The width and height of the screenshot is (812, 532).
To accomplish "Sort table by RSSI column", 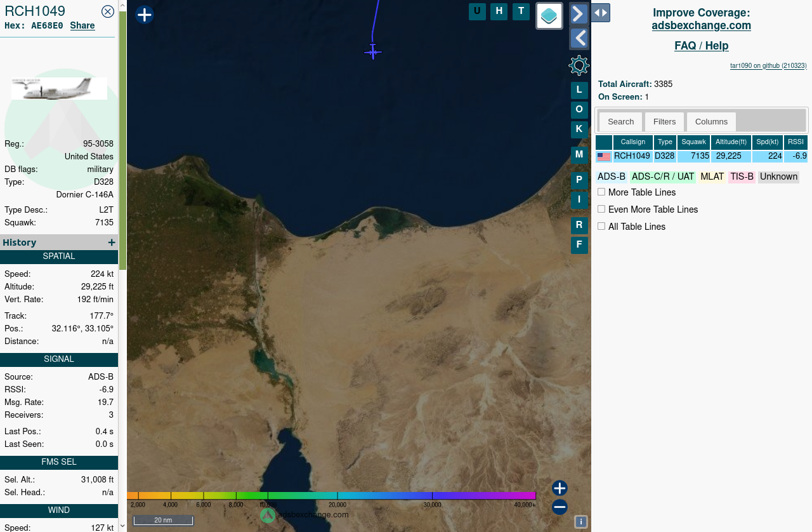I will point(796,142).
